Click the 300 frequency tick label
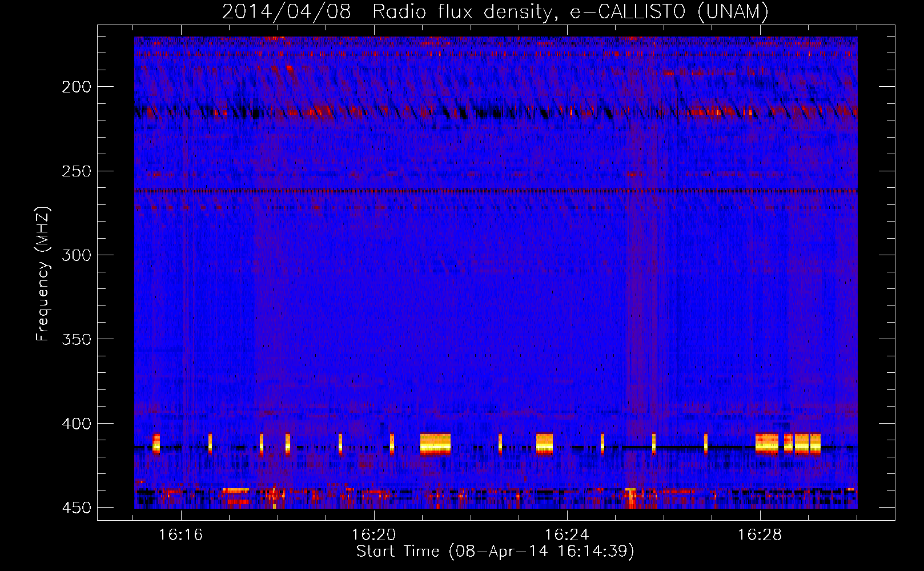The height and width of the screenshot is (571, 924). tap(77, 255)
